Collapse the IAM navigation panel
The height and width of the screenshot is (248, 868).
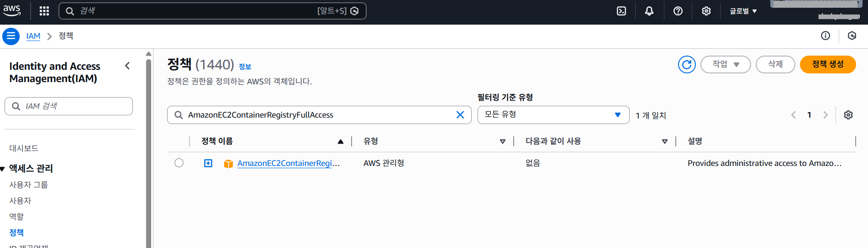(x=127, y=66)
